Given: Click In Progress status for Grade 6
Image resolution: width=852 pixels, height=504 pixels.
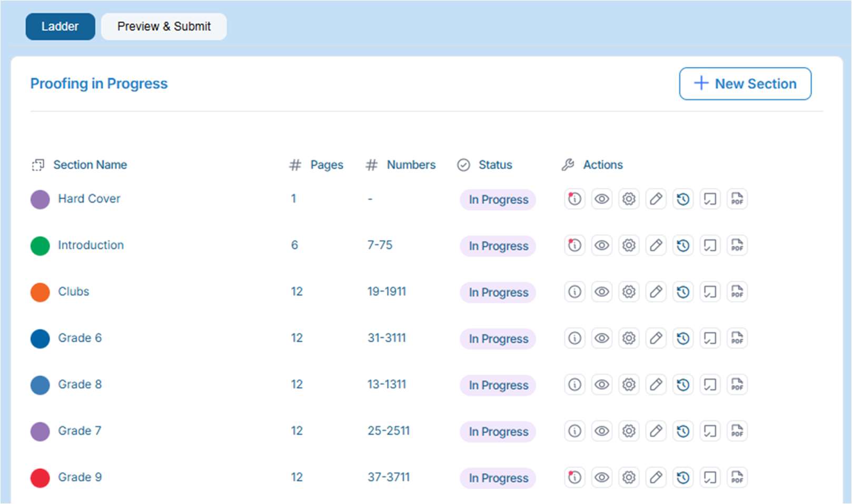Looking at the screenshot, I should (498, 339).
